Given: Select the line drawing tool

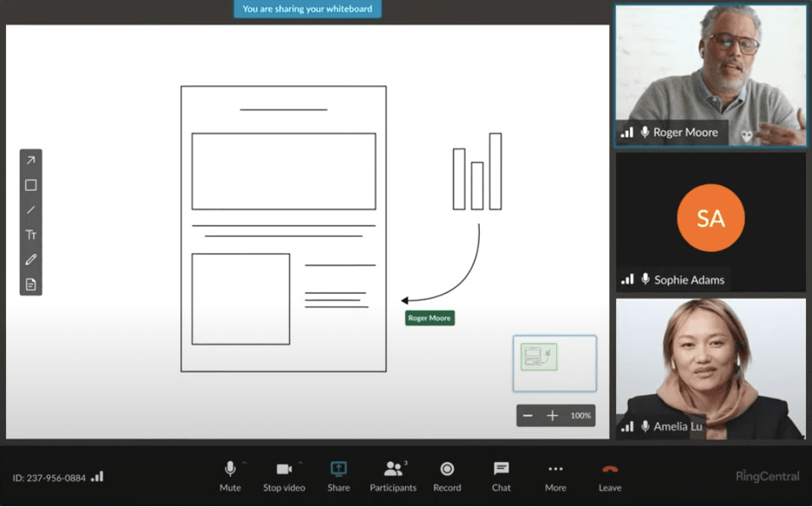Looking at the screenshot, I should pyautogui.click(x=30, y=210).
